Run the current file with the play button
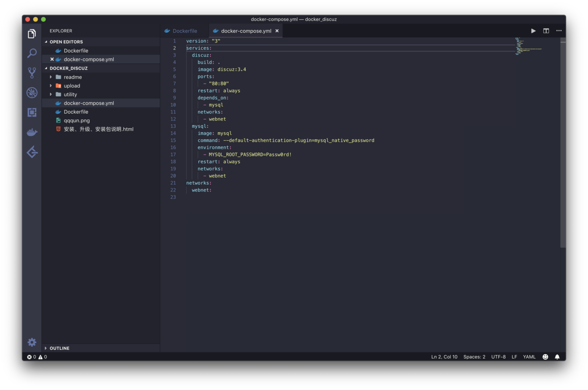588x390 pixels. [533, 30]
